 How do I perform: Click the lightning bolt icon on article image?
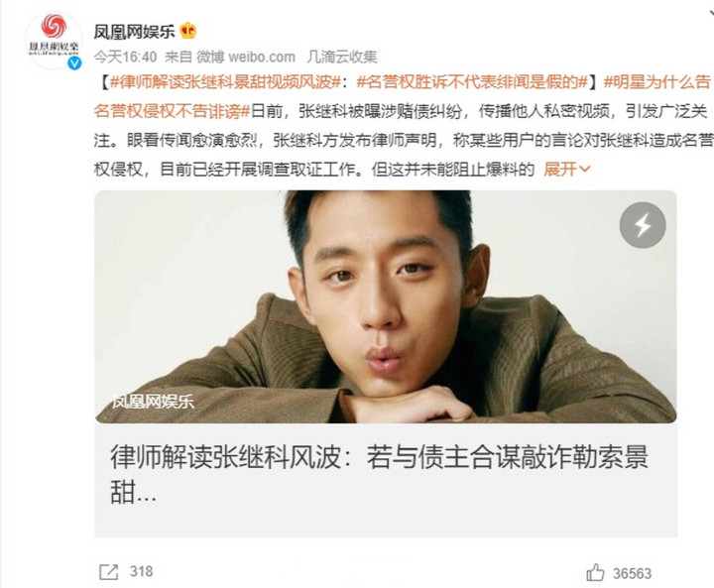tap(643, 225)
